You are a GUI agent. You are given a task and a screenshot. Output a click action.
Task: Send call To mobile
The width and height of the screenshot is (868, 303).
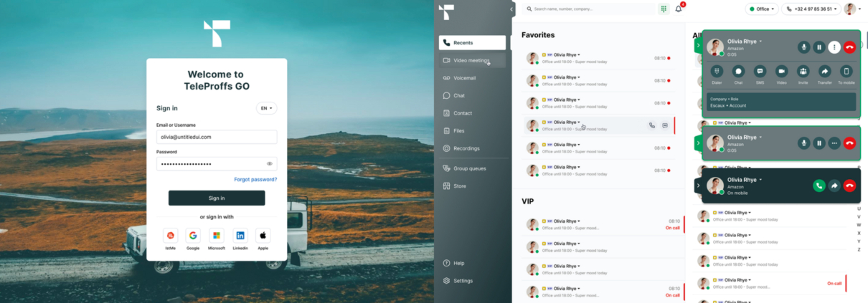pyautogui.click(x=846, y=71)
